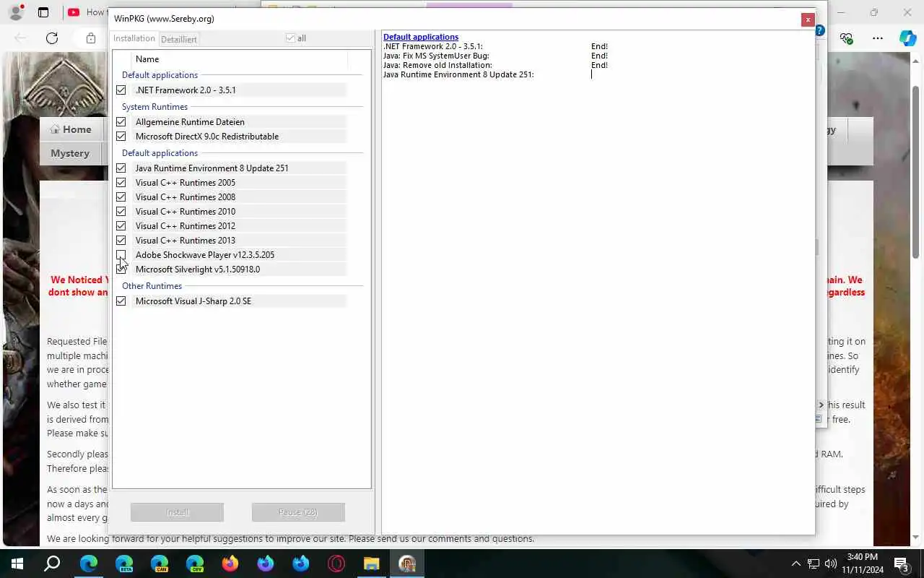Viewport: 924px width, 578px height.
Task: Uncheck Microsoft DirectX 9.0c Redistributable checkbox
Action: coord(121,137)
